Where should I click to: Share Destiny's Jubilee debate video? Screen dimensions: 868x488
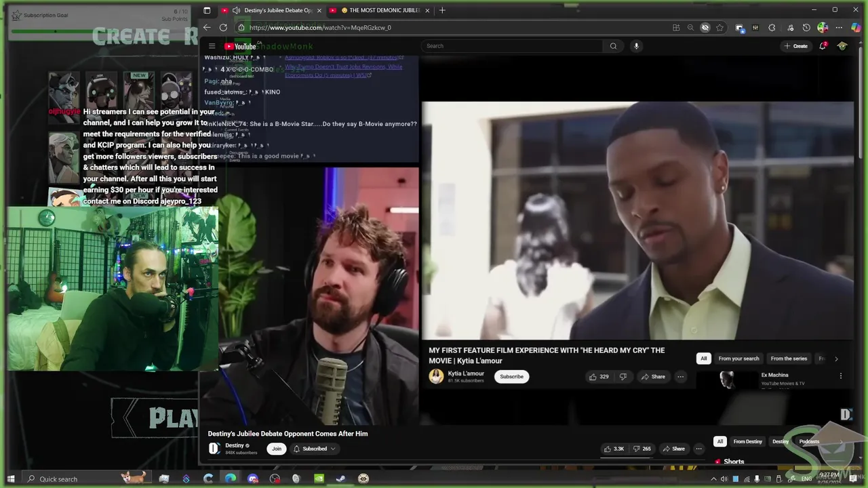(673, 449)
